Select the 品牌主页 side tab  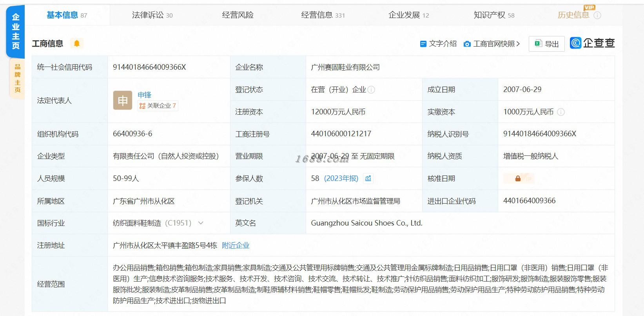coord(17,78)
